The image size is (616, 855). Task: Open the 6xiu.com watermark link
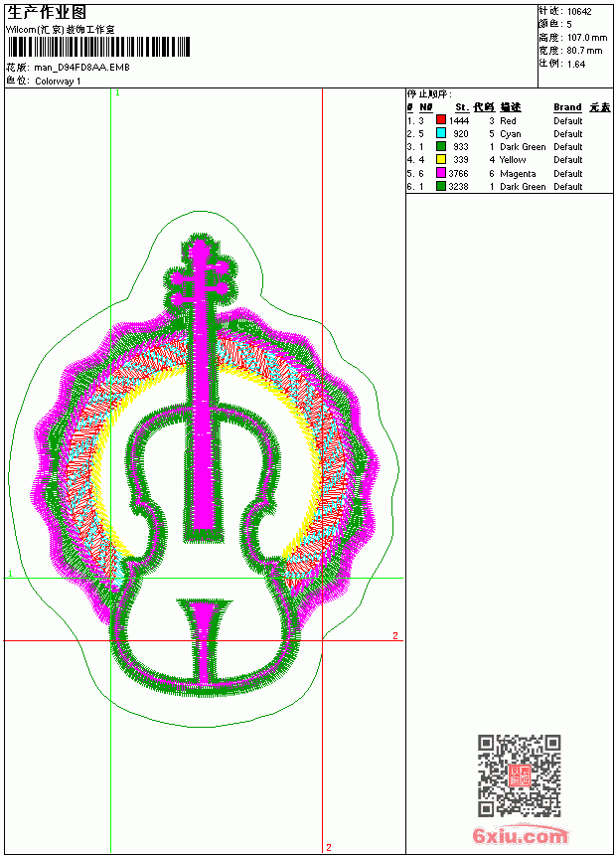pyautogui.click(x=520, y=835)
